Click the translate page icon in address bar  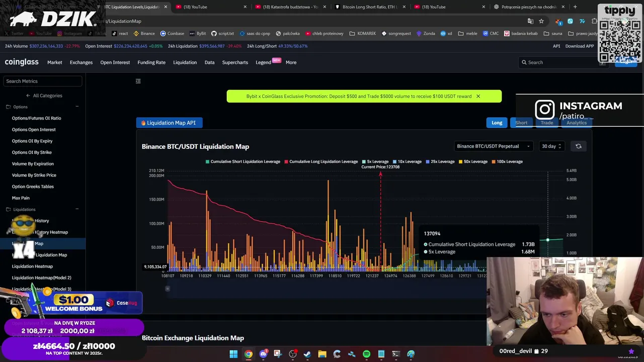coord(530,21)
